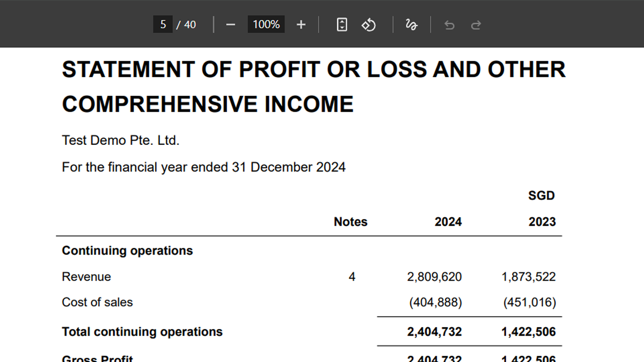Click the 2024 Revenue value 2,809,620

pos(434,277)
